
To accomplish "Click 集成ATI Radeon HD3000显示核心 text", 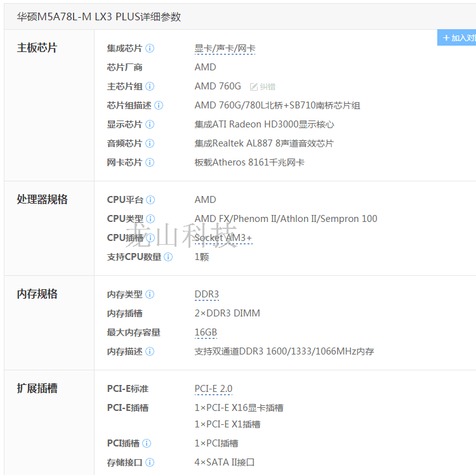I will pos(264,124).
